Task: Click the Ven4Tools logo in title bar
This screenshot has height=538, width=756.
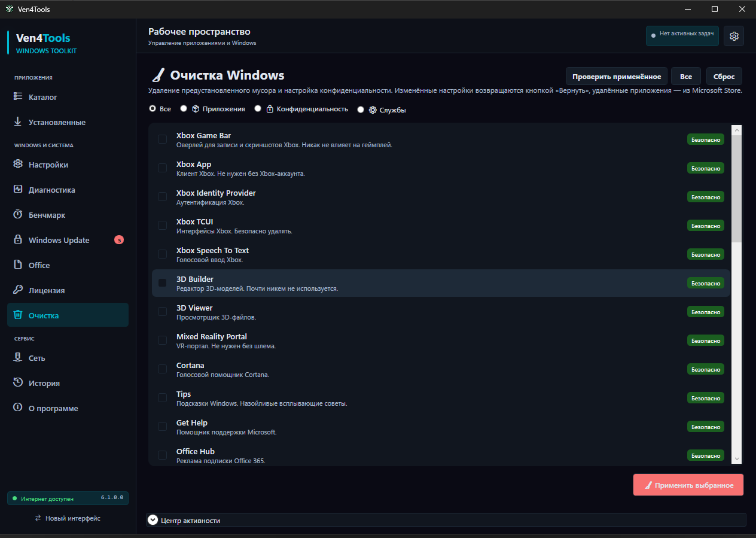Action: (9, 9)
